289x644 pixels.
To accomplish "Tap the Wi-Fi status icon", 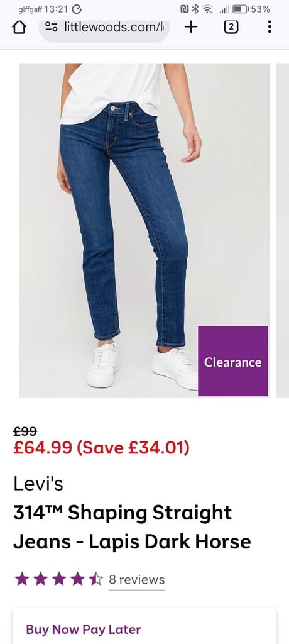I will pyautogui.click(x=207, y=9).
